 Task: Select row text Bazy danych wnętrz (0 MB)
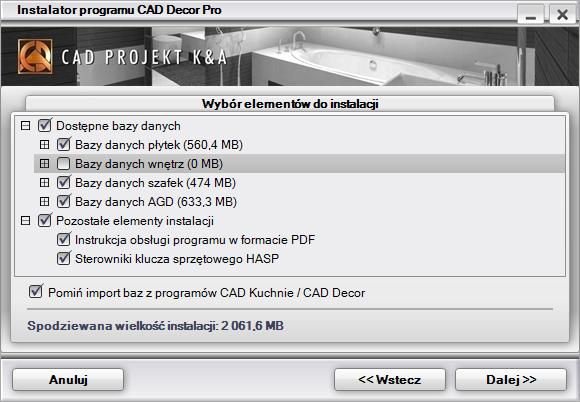point(149,164)
